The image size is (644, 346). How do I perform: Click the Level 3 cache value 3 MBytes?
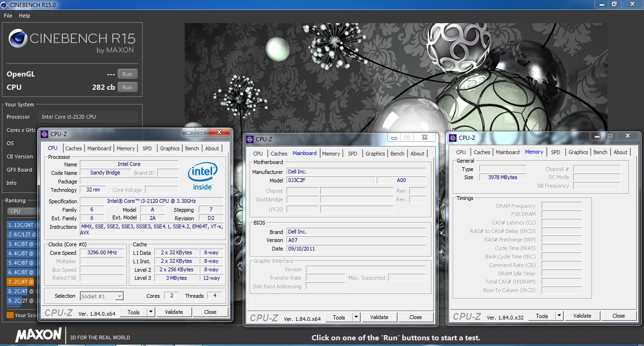pos(177,278)
